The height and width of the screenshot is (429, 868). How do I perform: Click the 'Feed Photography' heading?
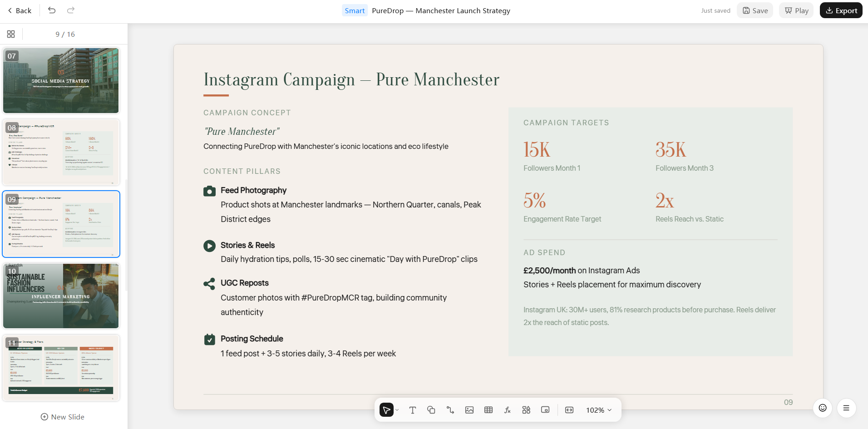coord(253,190)
